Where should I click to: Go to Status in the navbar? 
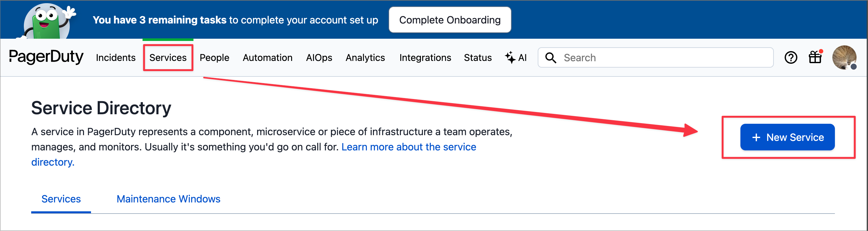[478, 57]
